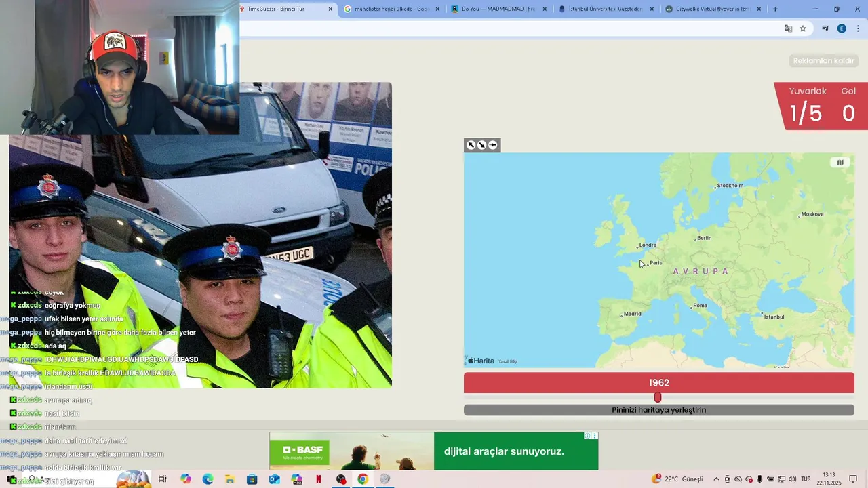Close the TimeGuessr tab
Screen dimensions: 868x488
[331, 9]
